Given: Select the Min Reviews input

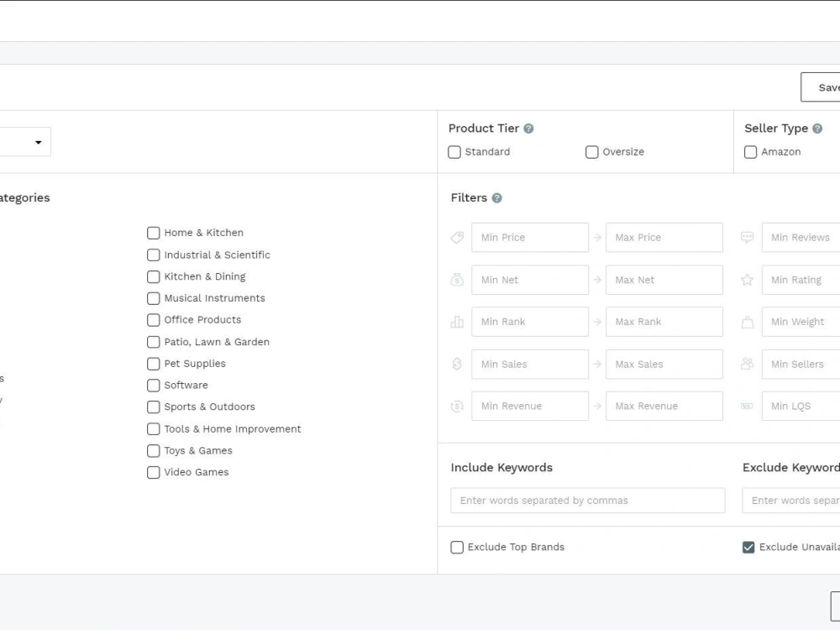Looking at the screenshot, I should click(x=801, y=238).
